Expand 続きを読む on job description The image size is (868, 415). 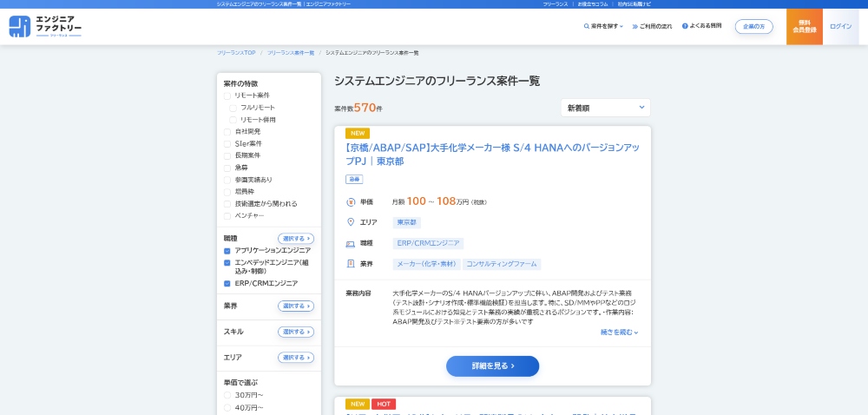coord(620,333)
